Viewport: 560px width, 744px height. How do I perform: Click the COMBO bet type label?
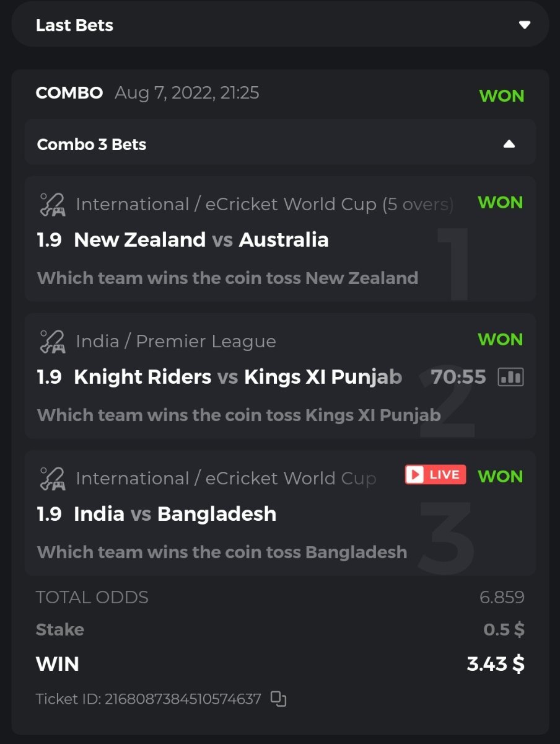[69, 93]
